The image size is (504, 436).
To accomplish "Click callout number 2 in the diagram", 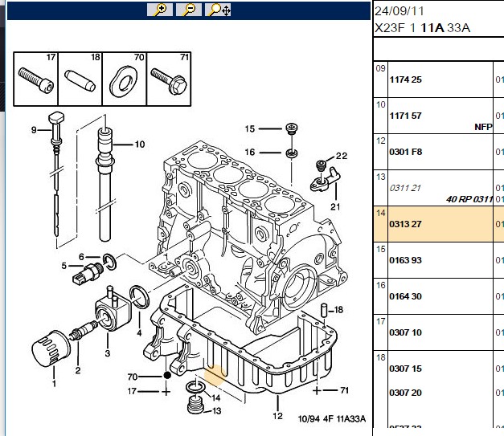I will point(78,370).
